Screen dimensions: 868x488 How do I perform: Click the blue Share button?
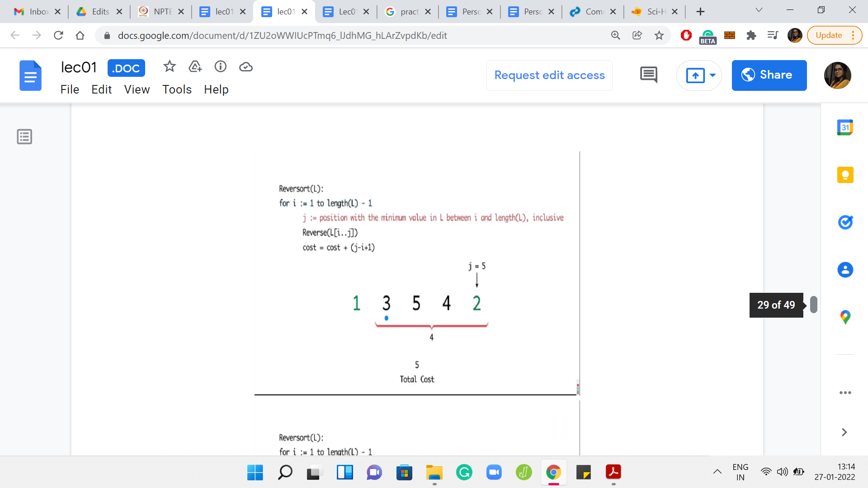(769, 75)
